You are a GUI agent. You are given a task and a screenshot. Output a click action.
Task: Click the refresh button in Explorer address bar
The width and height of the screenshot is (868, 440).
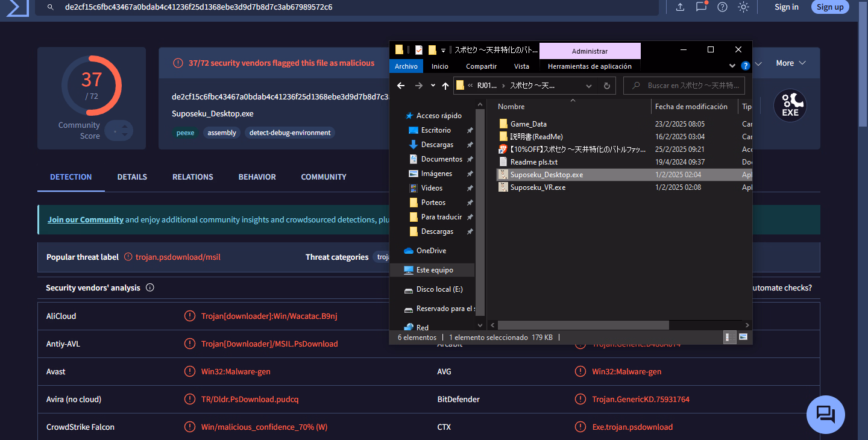click(608, 86)
